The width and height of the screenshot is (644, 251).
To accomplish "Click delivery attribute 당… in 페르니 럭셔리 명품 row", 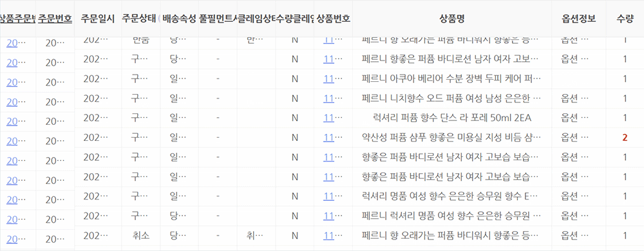I will [178, 216].
